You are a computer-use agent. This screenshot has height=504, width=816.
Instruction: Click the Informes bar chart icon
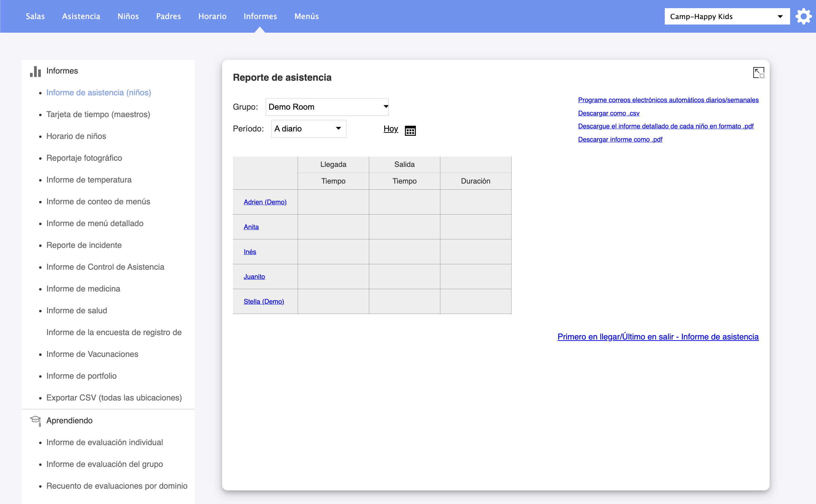coord(35,71)
